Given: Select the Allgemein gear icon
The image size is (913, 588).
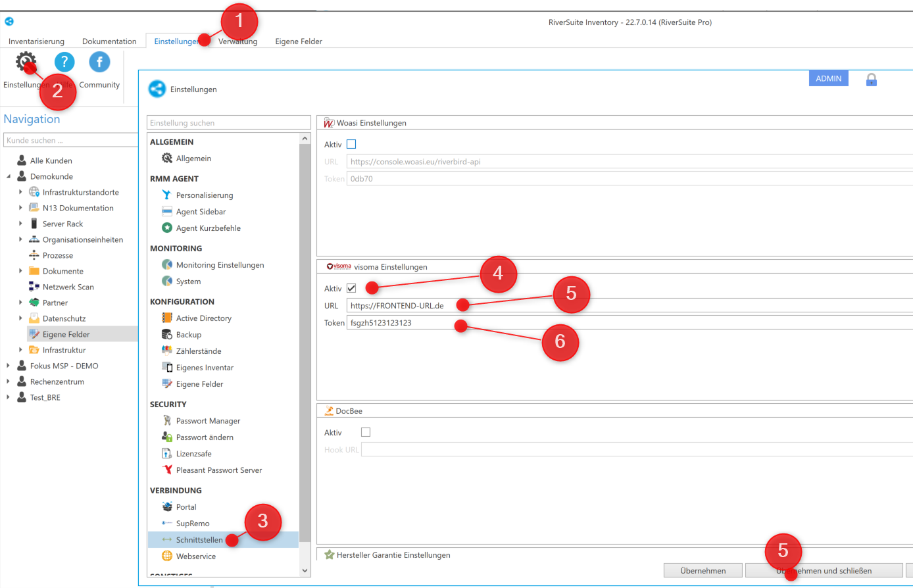Looking at the screenshot, I should click(x=167, y=159).
